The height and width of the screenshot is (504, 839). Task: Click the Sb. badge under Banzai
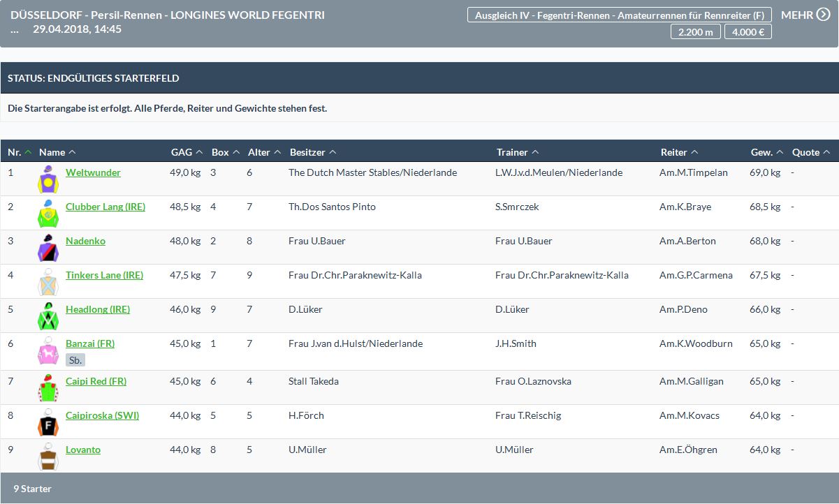click(x=75, y=360)
